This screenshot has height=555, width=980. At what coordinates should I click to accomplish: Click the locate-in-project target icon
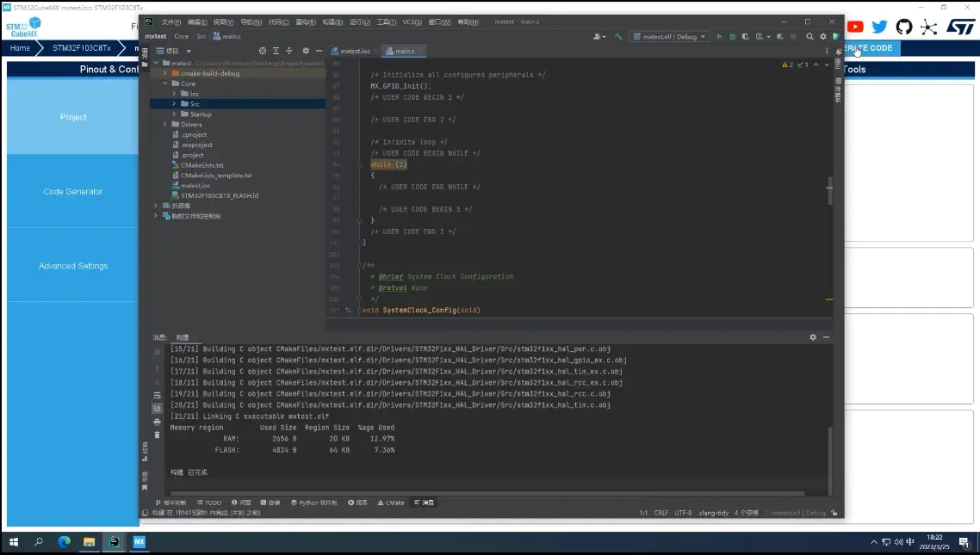pos(264,51)
